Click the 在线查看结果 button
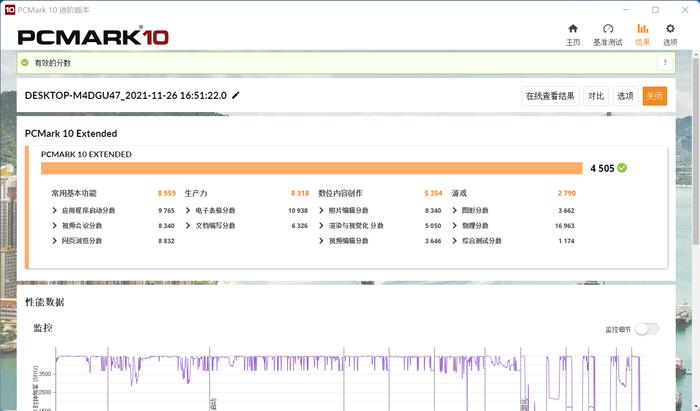 [x=550, y=96]
